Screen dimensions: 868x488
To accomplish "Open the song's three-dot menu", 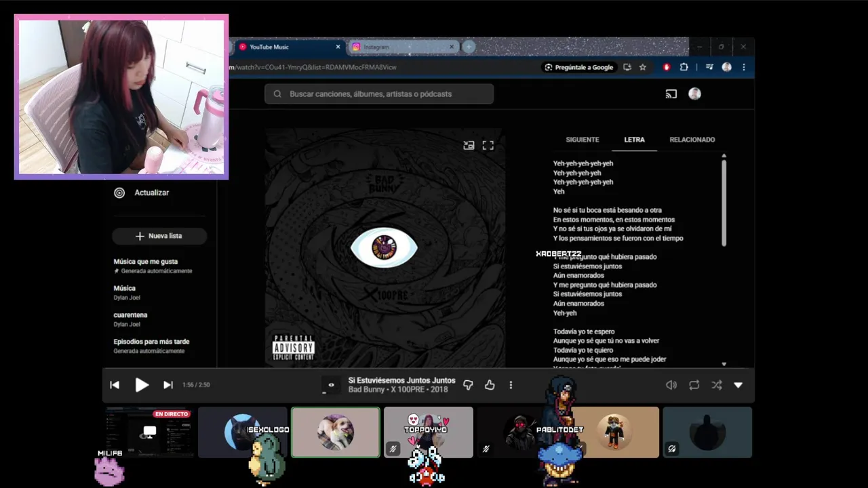I will tap(511, 385).
